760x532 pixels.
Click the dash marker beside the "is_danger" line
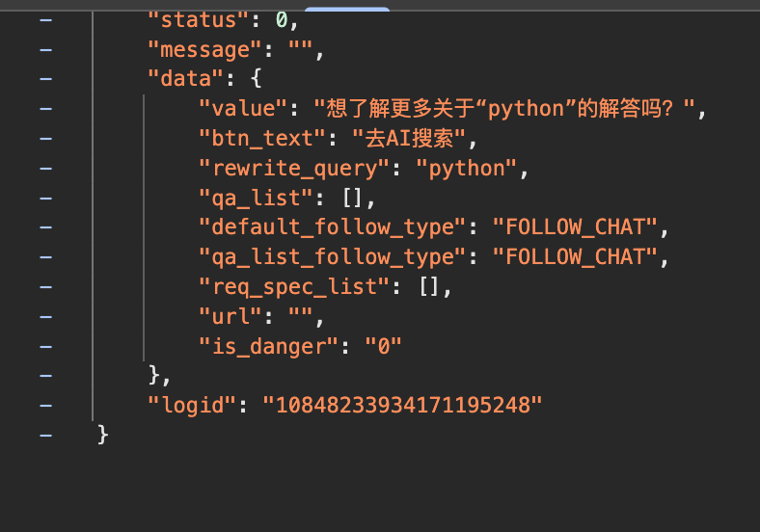tap(46, 347)
